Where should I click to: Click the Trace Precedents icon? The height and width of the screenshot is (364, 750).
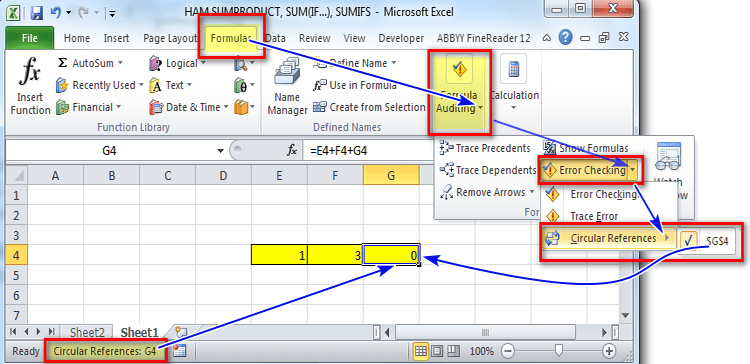coord(446,148)
